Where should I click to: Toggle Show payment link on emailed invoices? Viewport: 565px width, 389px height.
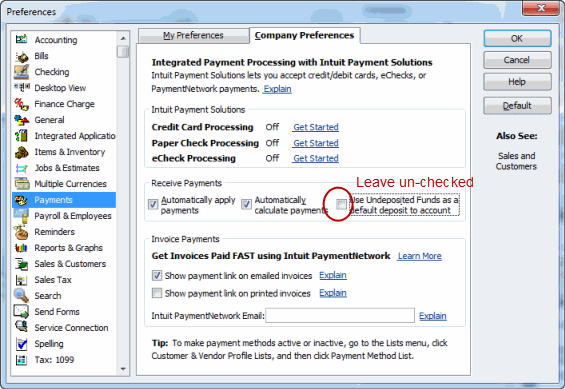tap(157, 276)
